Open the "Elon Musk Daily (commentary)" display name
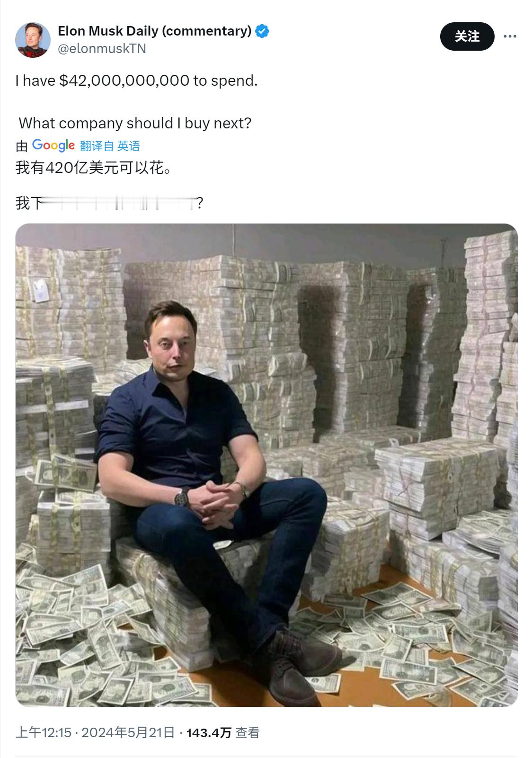Image resolution: width=532 pixels, height=758 pixels. 155,31
